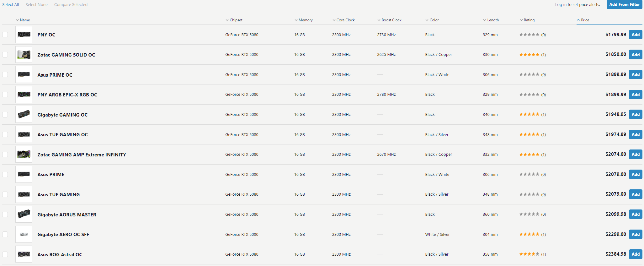644x266 pixels.
Task: Check the Zotac GAMING AMP Extreme INFINITY box
Action: click(5, 155)
